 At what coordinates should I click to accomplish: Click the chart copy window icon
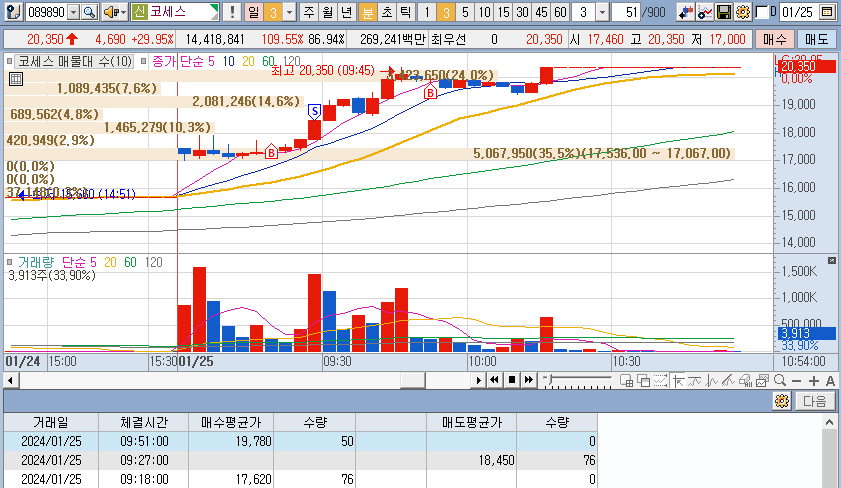coord(762,381)
